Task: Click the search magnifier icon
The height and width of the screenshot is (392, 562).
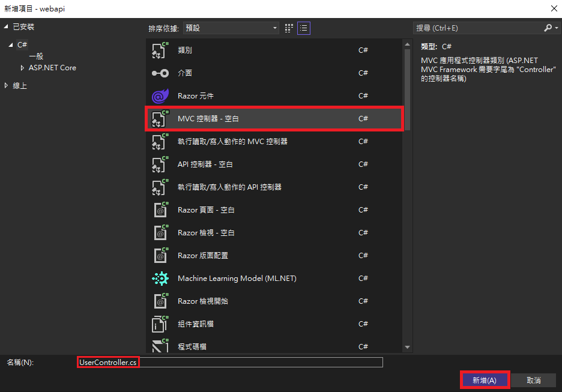Action: coord(548,28)
